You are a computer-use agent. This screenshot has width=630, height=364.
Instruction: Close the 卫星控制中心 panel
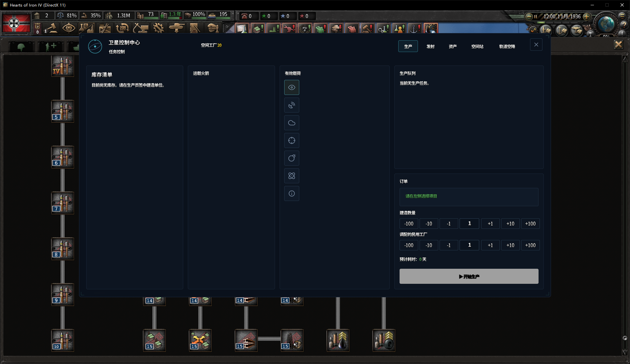coord(536,45)
